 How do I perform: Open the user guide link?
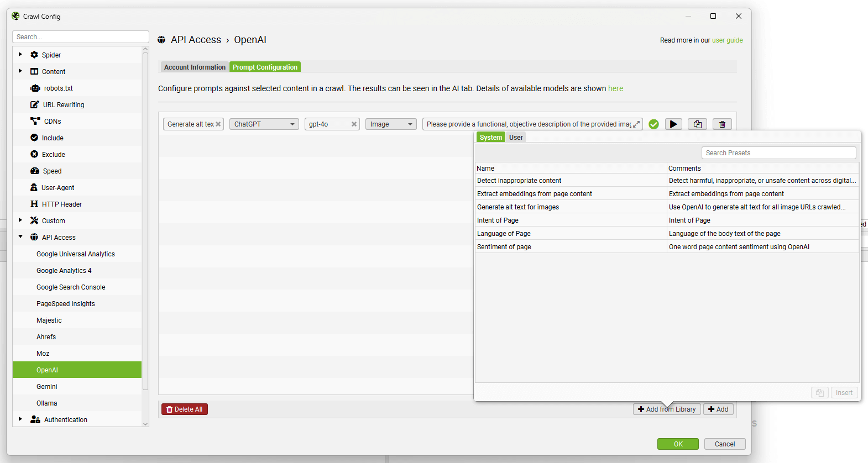pos(727,40)
